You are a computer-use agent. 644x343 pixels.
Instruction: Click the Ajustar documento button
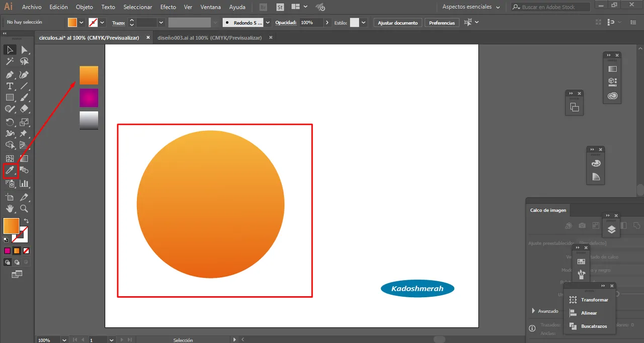coord(397,23)
